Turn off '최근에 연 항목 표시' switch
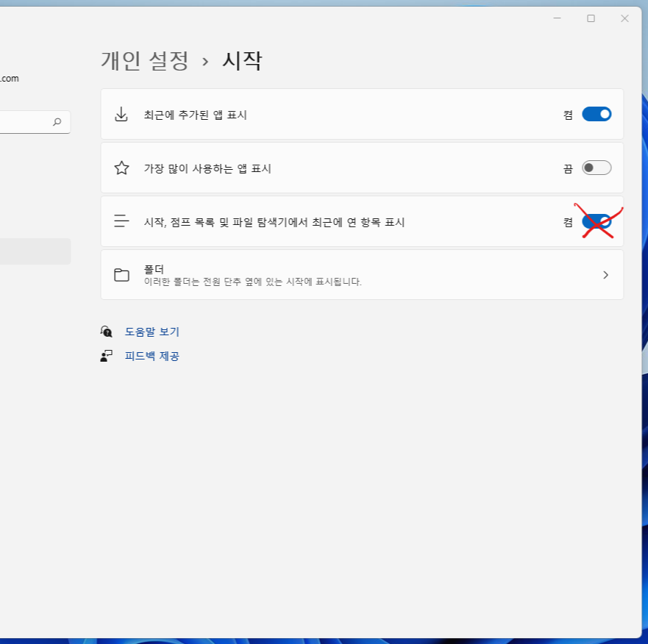Image resolution: width=648 pixels, height=644 pixels. 597,221
